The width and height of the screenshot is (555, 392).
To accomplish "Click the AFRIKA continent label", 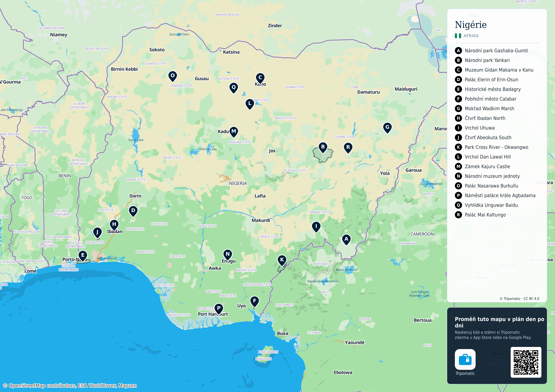I will [471, 36].
